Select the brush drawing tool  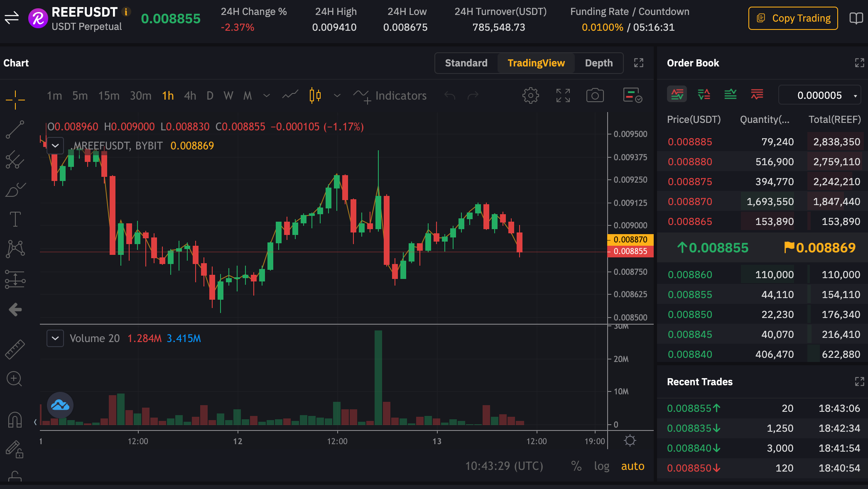15,189
